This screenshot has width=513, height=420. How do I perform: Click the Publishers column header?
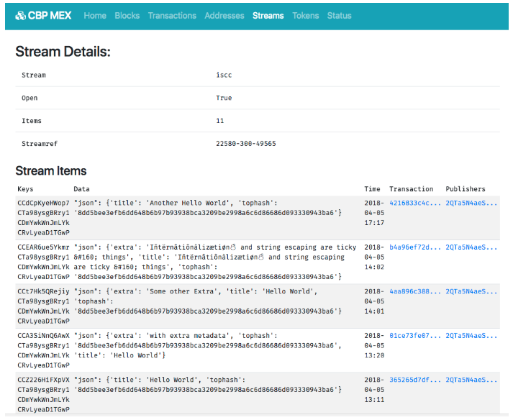coord(466,189)
